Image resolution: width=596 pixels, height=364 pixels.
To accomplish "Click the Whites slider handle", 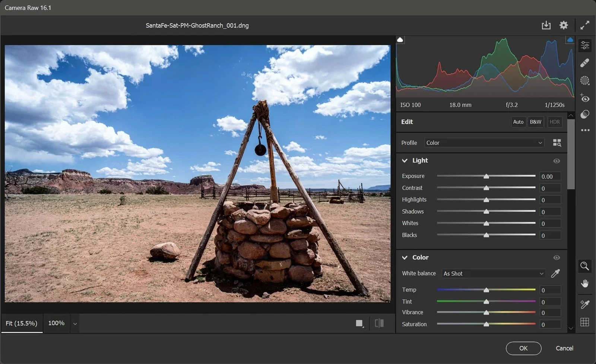I will click(x=486, y=223).
